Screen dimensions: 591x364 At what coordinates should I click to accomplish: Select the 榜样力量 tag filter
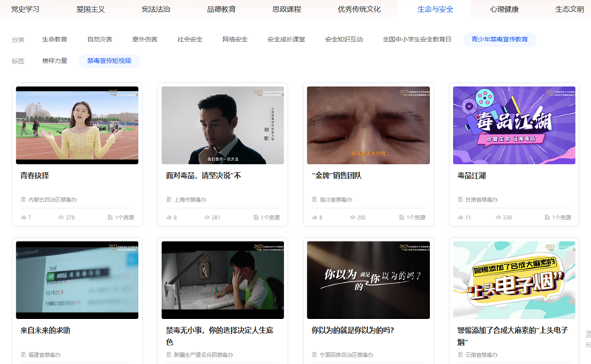point(55,61)
